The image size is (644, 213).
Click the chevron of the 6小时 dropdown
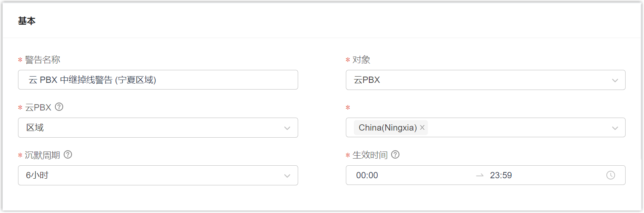287,176
